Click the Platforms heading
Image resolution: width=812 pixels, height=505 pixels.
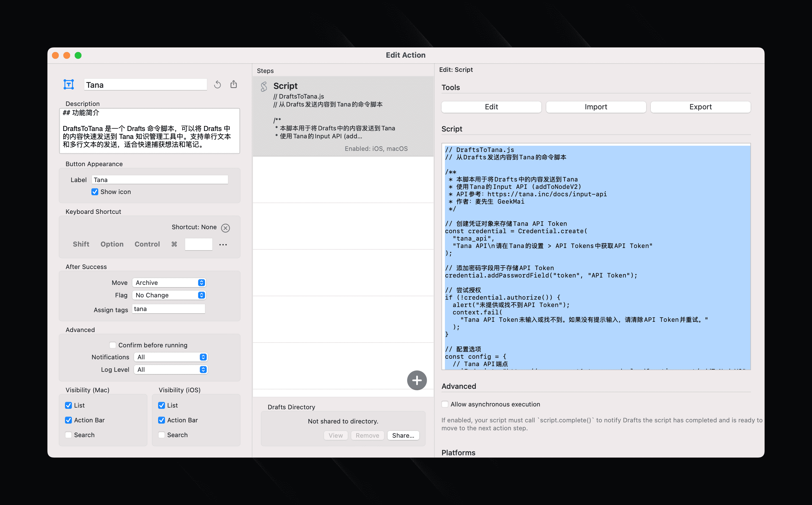click(x=458, y=452)
